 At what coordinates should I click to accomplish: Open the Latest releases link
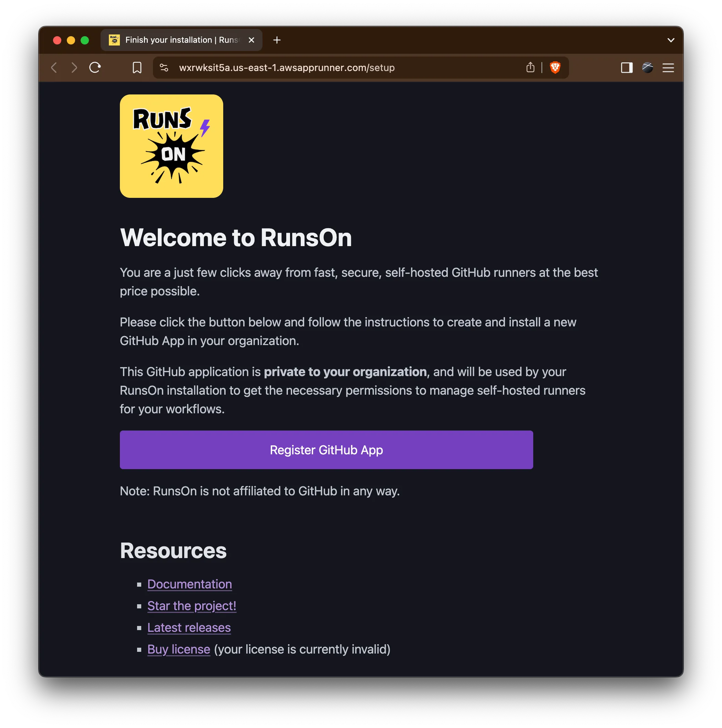(x=189, y=627)
